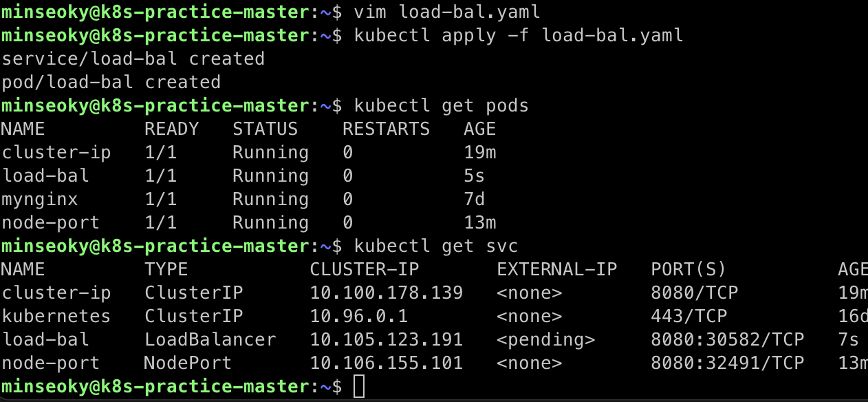This screenshot has width=868, height=402.
Task: Click the 'kubectl apply -f load-bal.yaml' command
Action: tap(519, 35)
